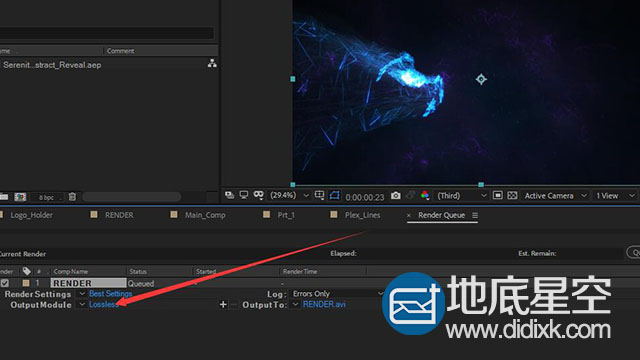Click the label tag column header
The image size is (640, 360).
point(27,271)
